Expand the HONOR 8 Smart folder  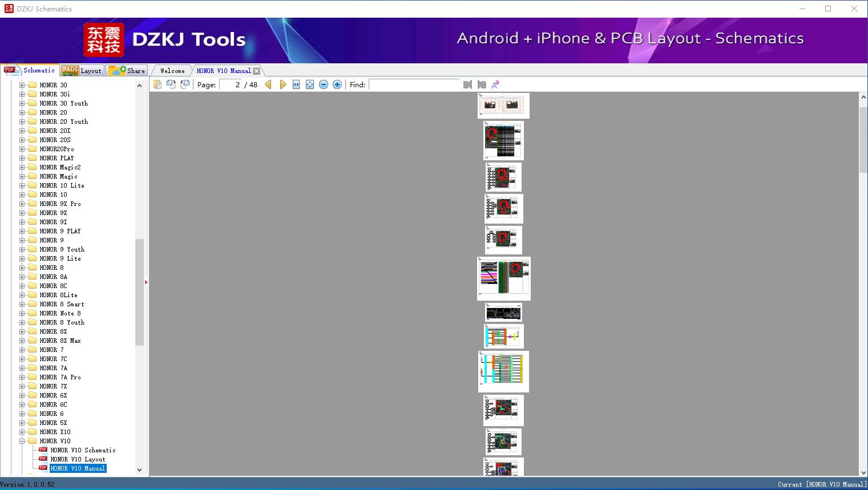(22, 304)
